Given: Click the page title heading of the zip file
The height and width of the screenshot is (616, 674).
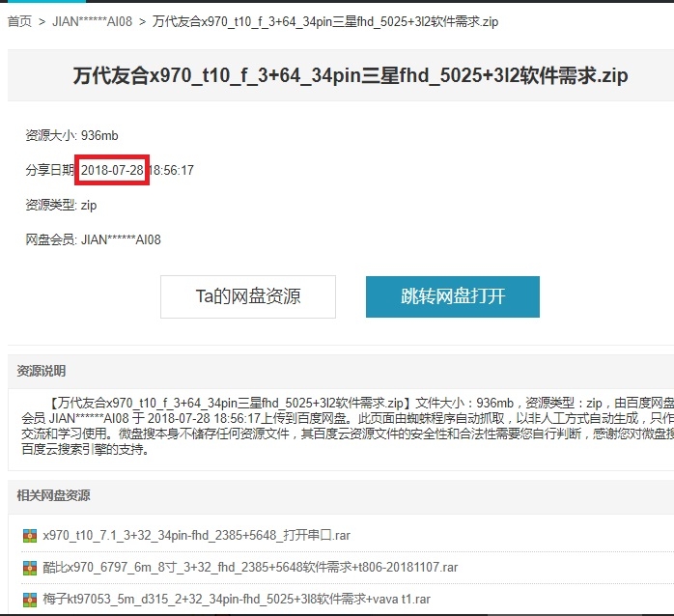Looking at the screenshot, I should pyautogui.click(x=351, y=75).
